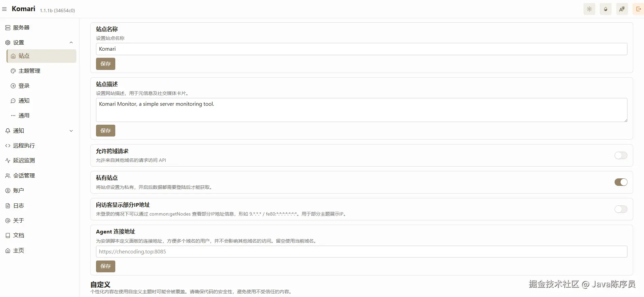Focus the 站点描述 textarea

coord(361,110)
